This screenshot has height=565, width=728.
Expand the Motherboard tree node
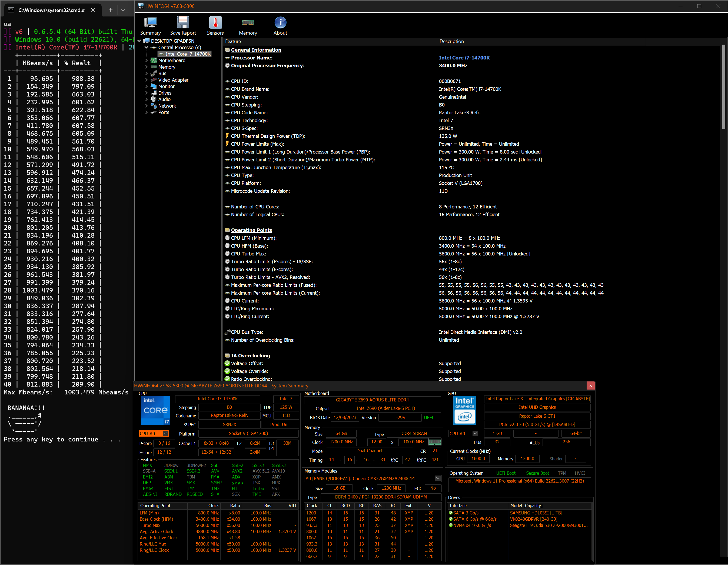146,60
